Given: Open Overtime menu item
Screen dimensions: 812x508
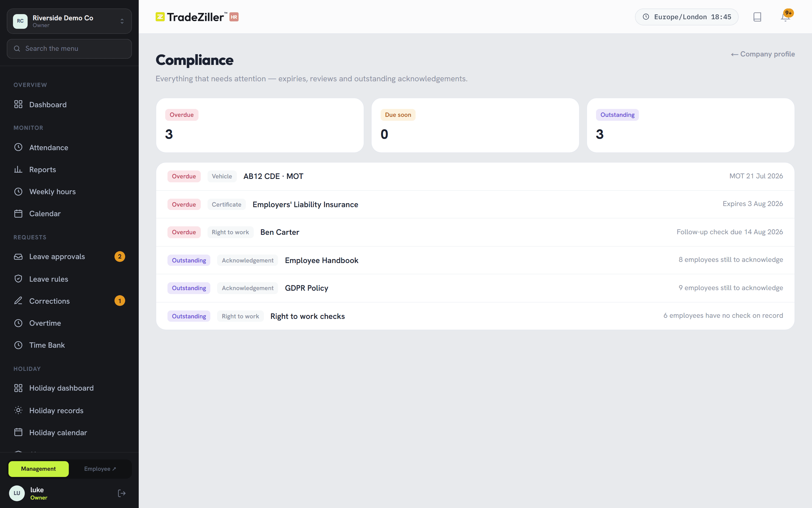Looking at the screenshot, I should pos(69,323).
